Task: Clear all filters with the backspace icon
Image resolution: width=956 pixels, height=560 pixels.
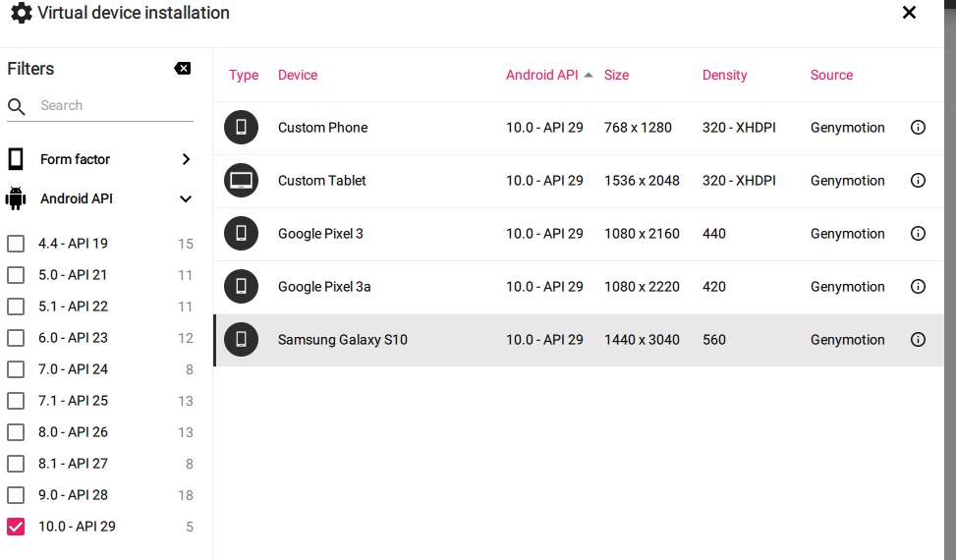Action: click(x=183, y=69)
